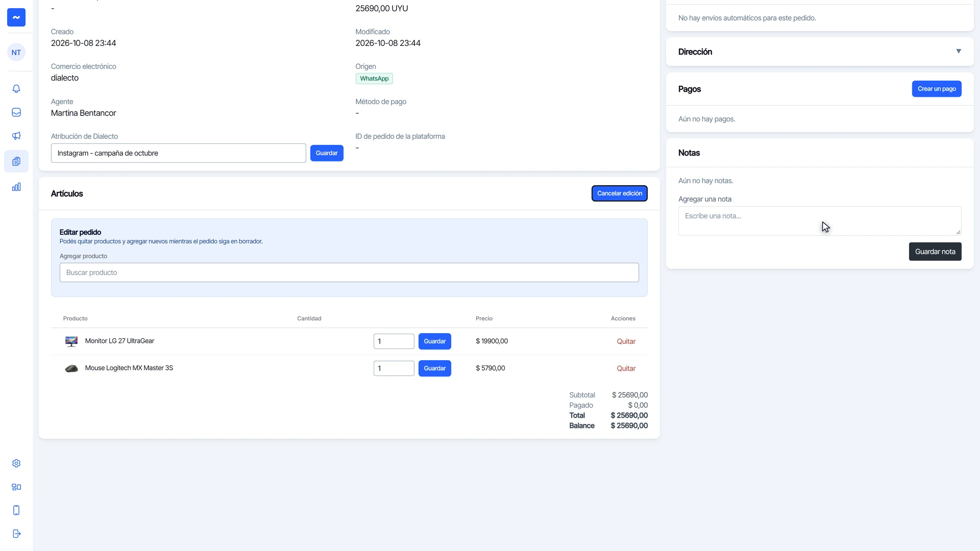Save the Atribución de Dialecto field
980x551 pixels.
coord(327,153)
